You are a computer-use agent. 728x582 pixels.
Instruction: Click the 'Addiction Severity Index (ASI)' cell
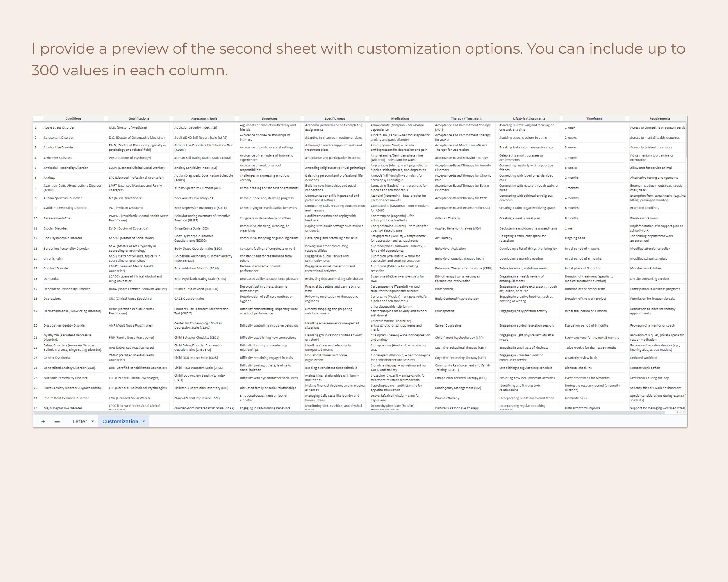[204, 127]
